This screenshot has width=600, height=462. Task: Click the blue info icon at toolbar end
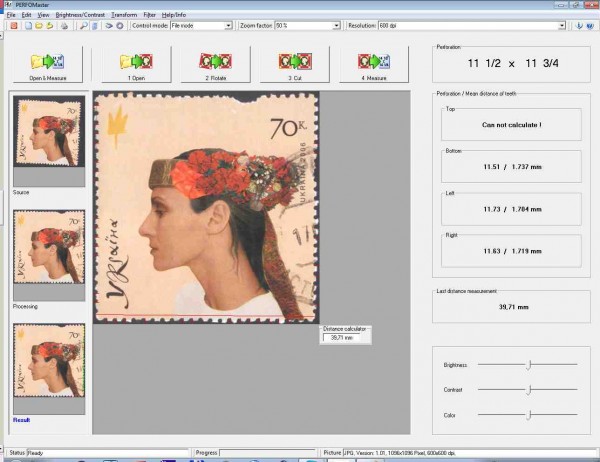[579, 26]
